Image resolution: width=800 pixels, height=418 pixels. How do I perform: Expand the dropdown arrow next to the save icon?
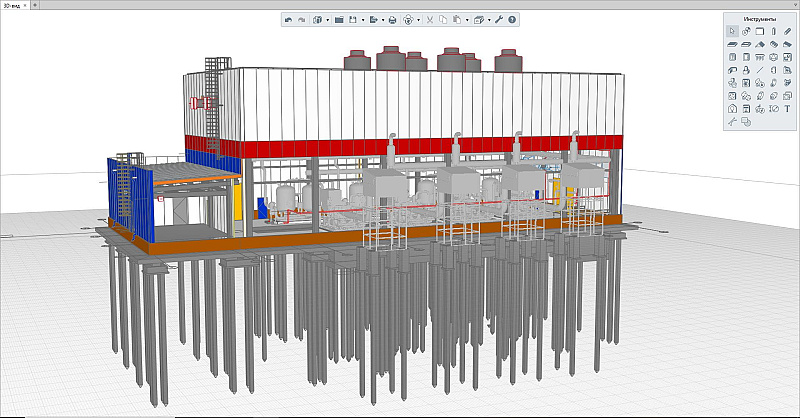click(x=363, y=19)
